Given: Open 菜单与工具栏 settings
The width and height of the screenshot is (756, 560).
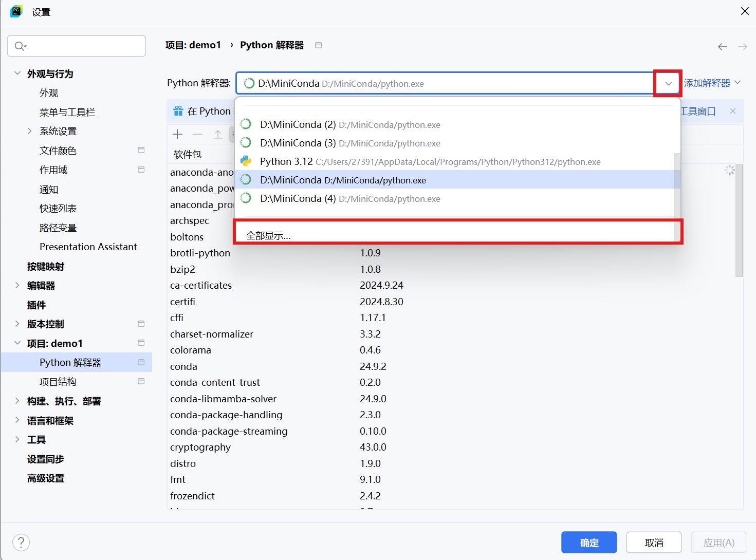Looking at the screenshot, I should coord(67,112).
